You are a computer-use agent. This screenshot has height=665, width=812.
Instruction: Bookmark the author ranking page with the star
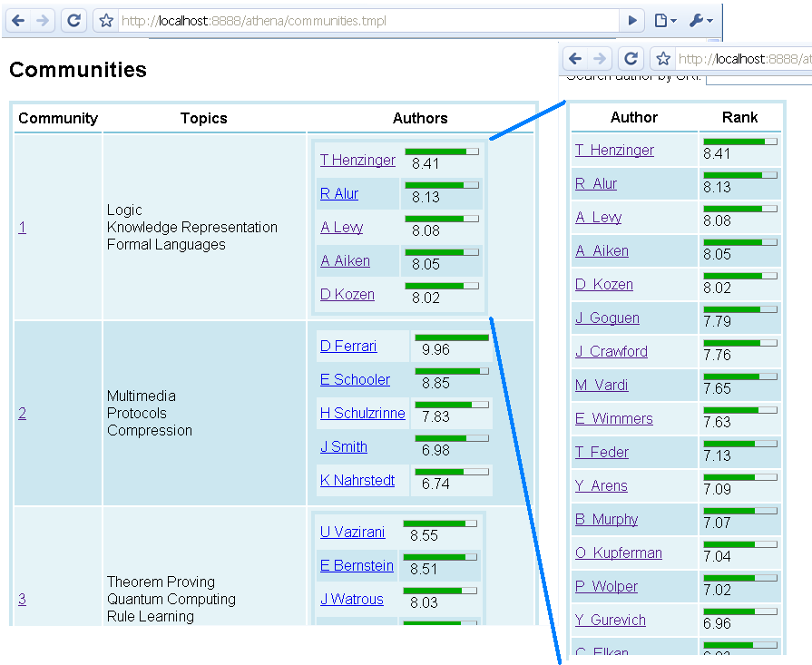663,59
